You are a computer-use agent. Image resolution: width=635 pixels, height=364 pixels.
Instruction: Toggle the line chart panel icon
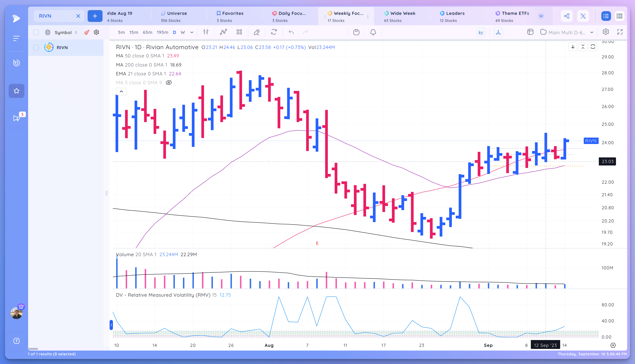click(481, 32)
